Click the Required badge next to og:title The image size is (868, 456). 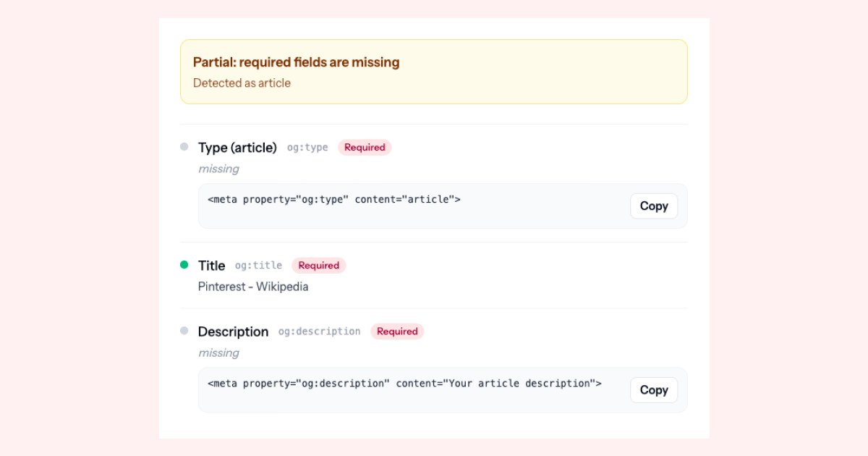(x=319, y=266)
